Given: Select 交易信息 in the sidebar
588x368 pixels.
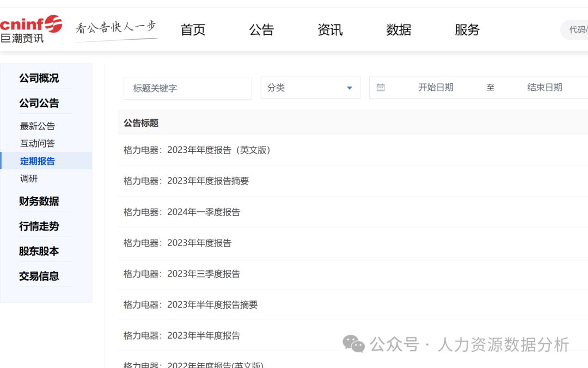Looking at the screenshot, I should (39, 276).
